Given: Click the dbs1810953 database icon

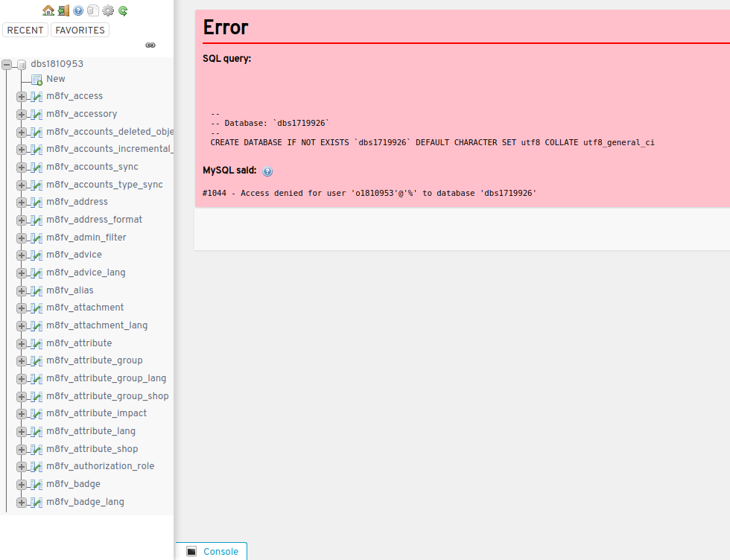Looking at the screenshot, I should tap(22, 64).
